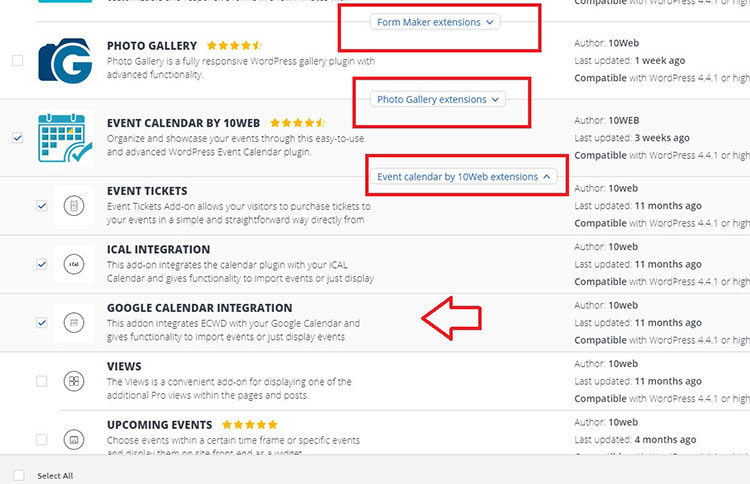
Task: Click the Google Calendar Integration icon
Action: (73, 323)
